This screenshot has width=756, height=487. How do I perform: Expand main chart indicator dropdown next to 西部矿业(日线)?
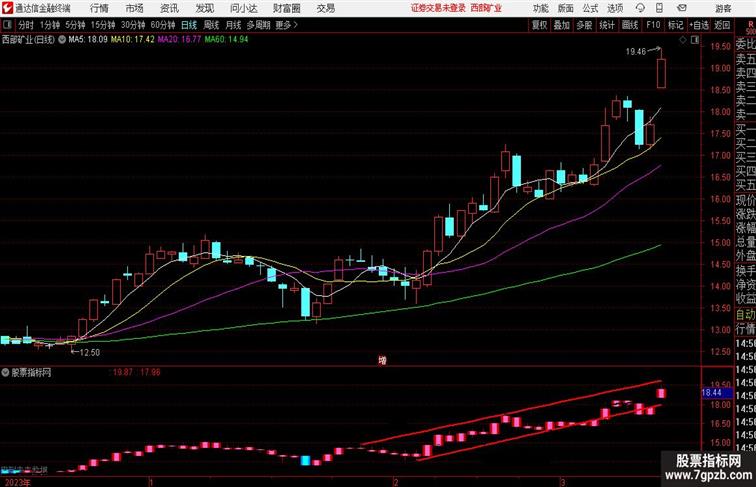62,40
